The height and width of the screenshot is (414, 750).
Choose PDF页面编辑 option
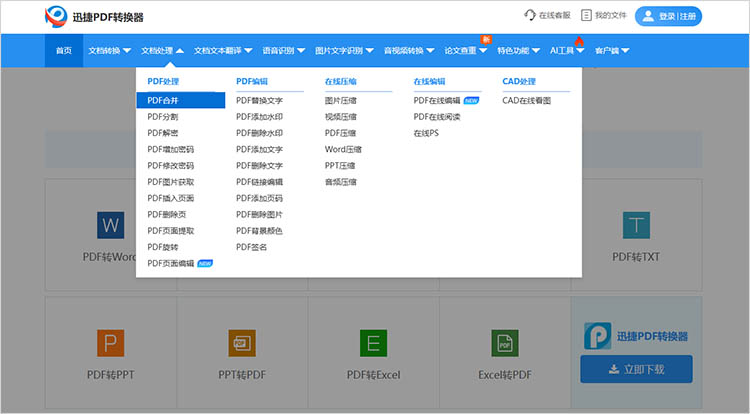171,263
